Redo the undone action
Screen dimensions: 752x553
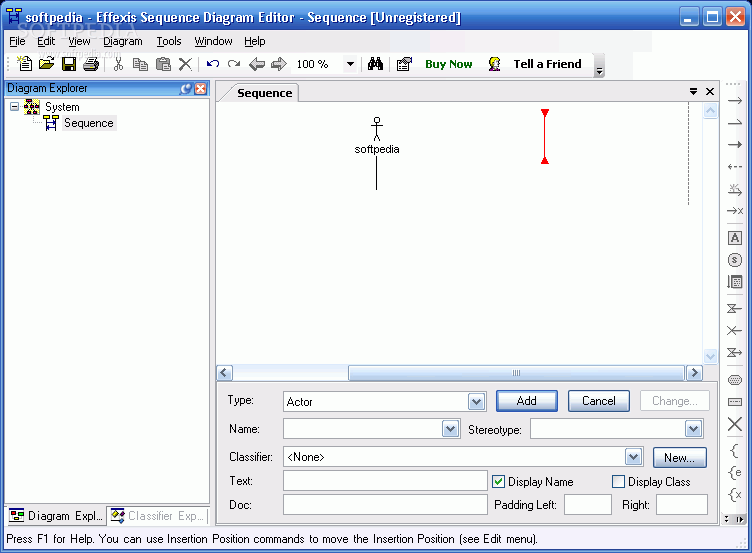pyautogui.click(x=234, y=64)
